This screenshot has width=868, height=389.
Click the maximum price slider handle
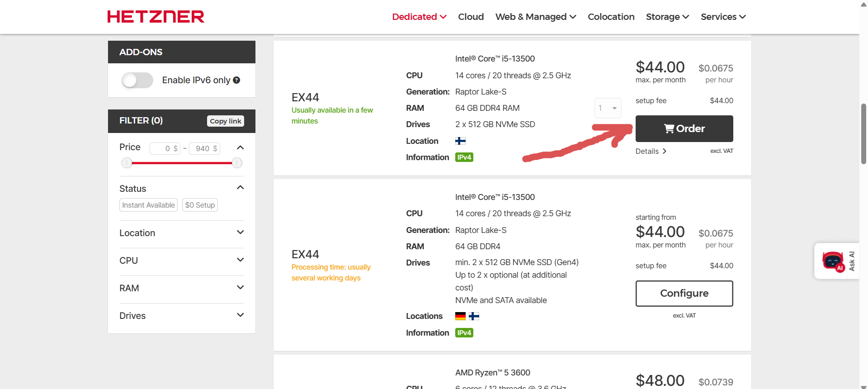(237, 163)
